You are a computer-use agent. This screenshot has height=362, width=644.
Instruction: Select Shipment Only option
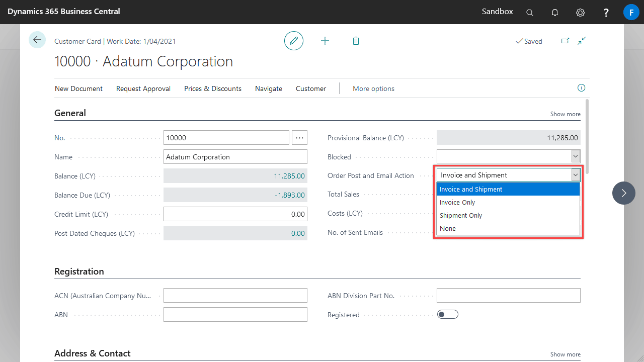[x=508, y=215]
